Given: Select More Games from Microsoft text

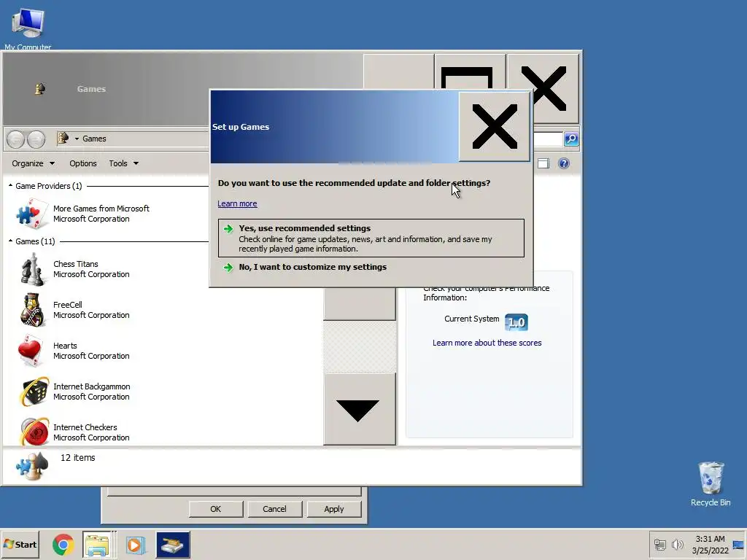Looking at the screenshot, I should [101, 209].
